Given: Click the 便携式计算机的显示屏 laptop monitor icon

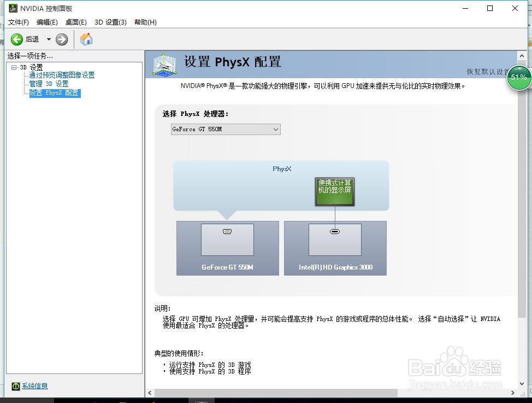Looking at the screenshot, I should click(334, 191).
